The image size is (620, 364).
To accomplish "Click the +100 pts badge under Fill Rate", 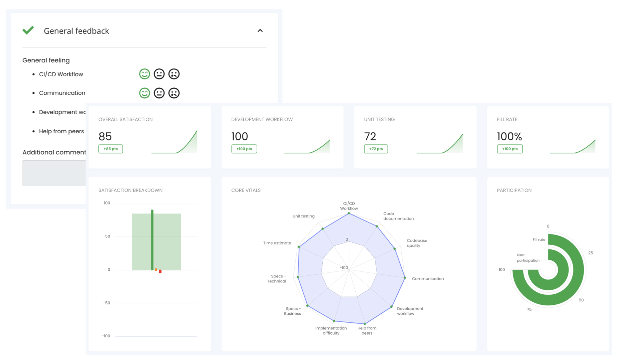I will (510, 149).
